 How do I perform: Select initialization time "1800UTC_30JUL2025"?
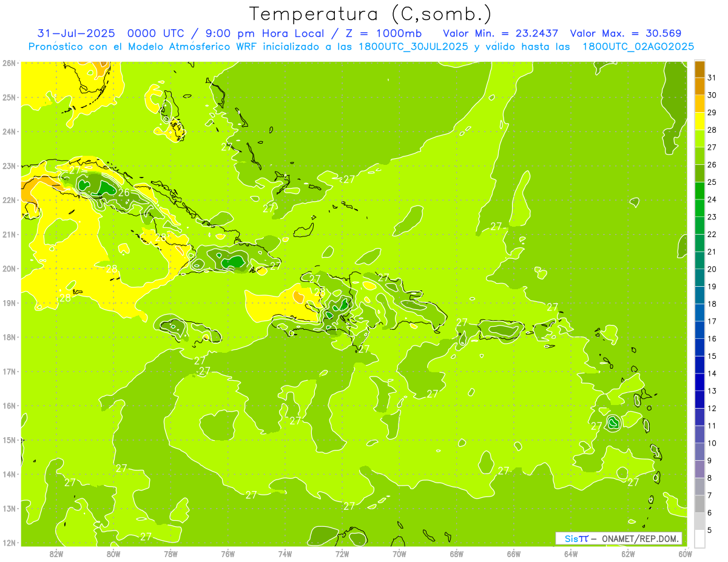[x=413, y=47]
